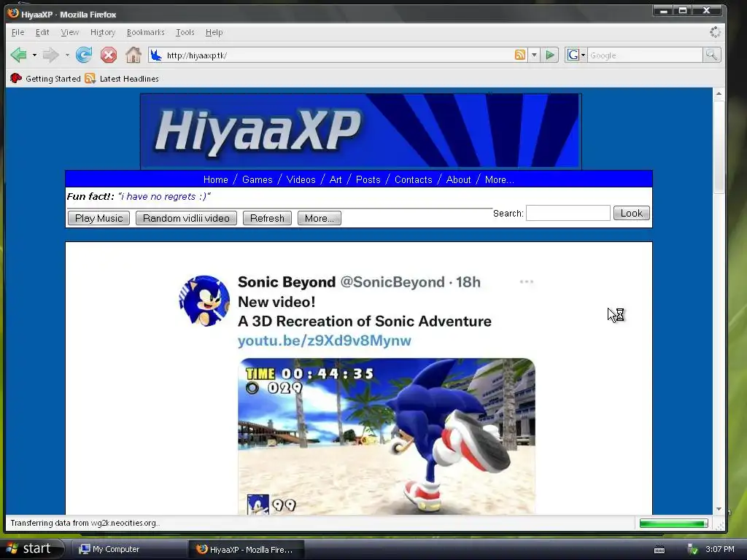This screenshot has width=747, height=560.
Task: Click the page scrollbar up arrow
Action: click(719, 94)
